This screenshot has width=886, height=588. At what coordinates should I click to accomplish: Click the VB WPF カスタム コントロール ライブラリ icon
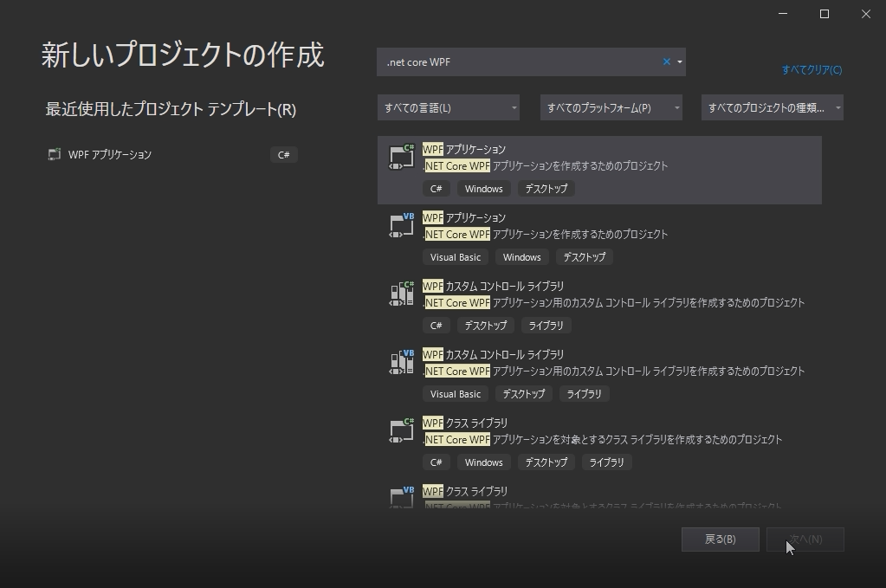coord(399,361)
